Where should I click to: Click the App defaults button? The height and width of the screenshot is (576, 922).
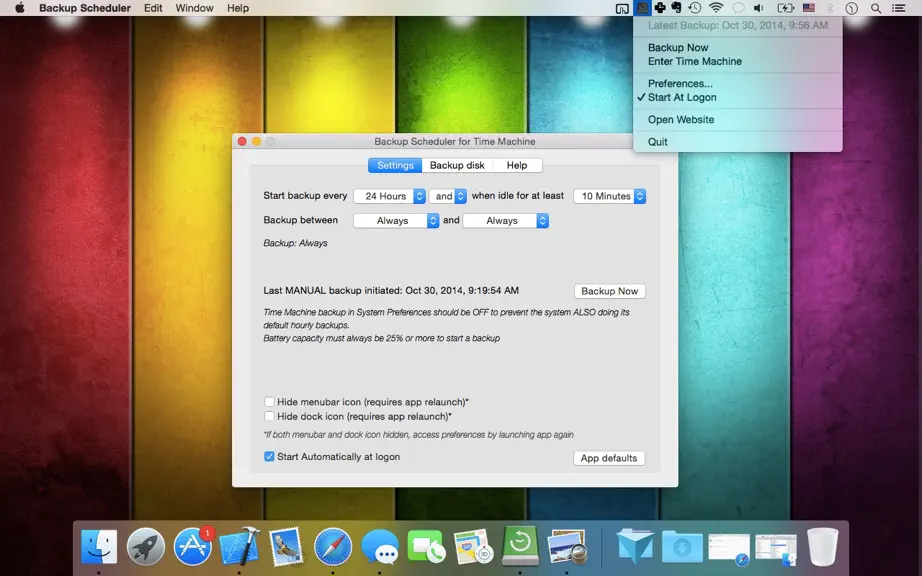[609, 458]
